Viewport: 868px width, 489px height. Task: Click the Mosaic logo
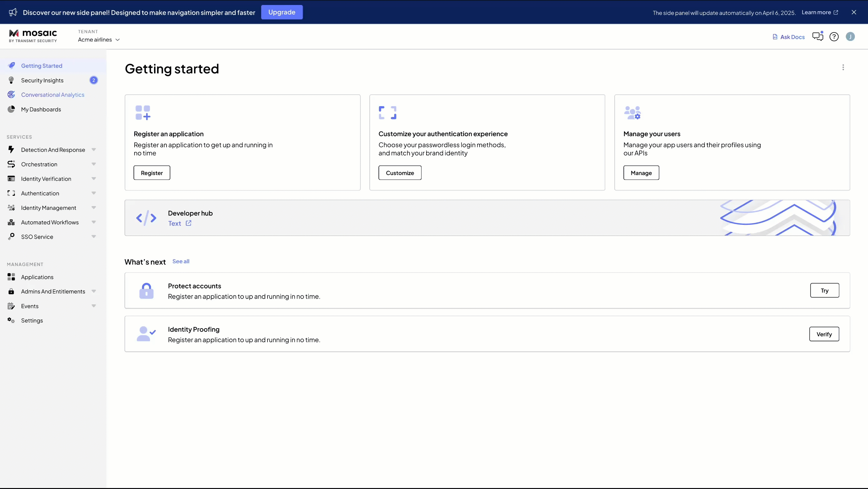(33, 36)
